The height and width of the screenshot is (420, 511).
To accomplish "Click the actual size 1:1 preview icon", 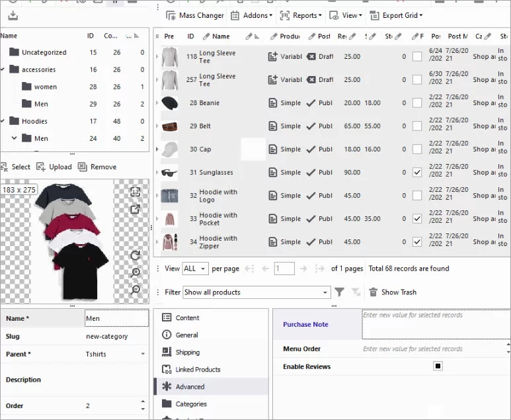I will click(x=136, y=192).
